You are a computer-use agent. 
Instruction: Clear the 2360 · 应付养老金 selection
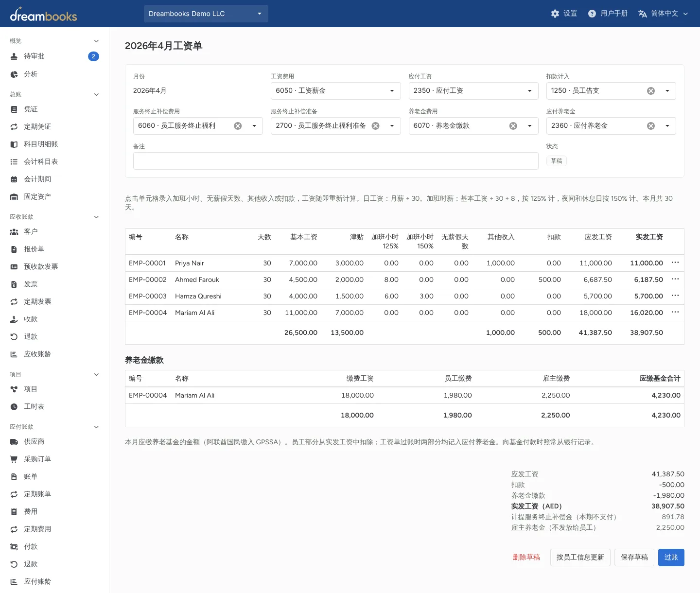[651, 126]
